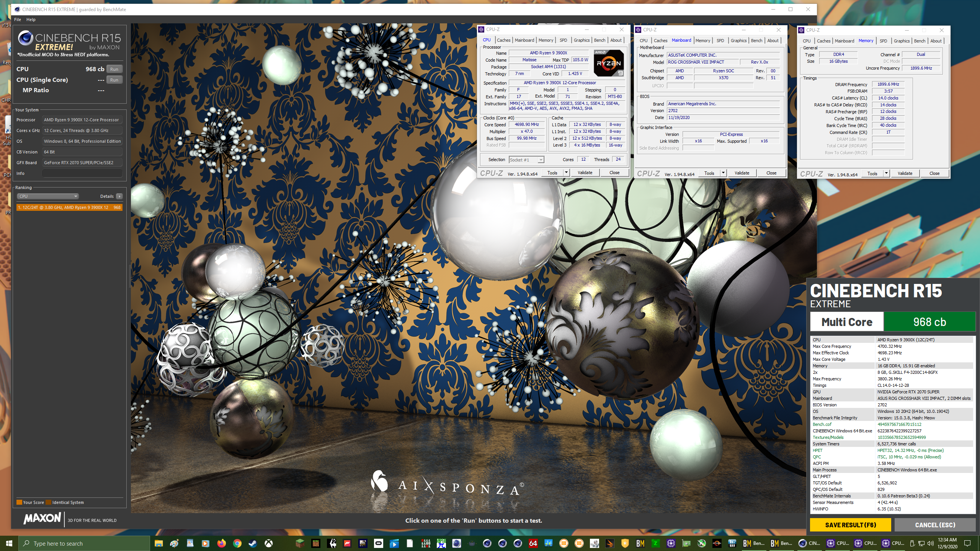Open the Windows Start button
This screenshot has height=551, width=980.
click(9, 543)
